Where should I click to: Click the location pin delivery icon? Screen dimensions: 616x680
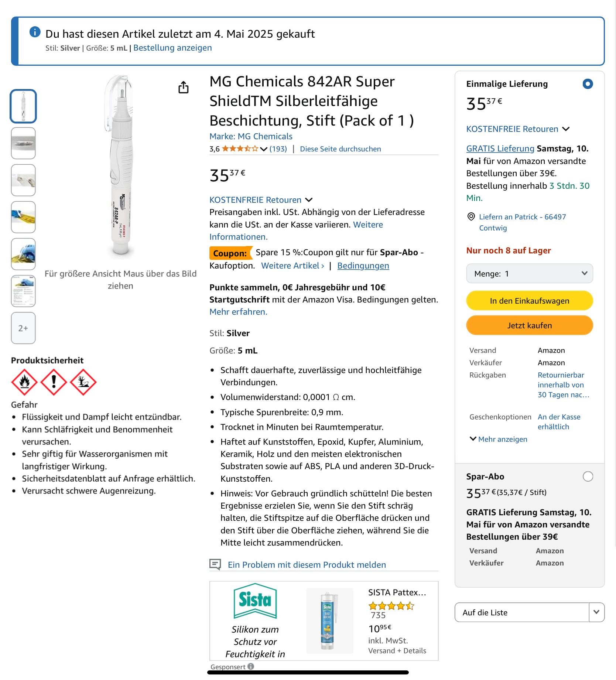pyautogui.click(x=471, y=217)
